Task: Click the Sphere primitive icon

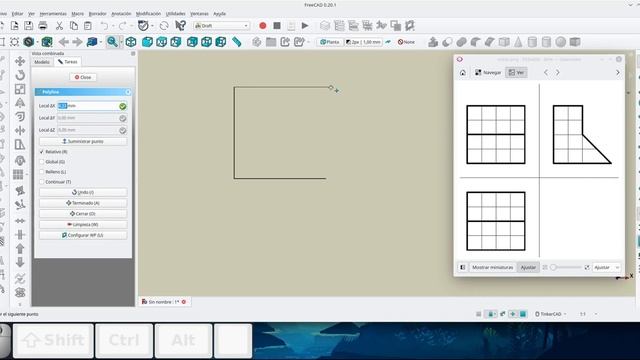Action: (x=560, y=42)
